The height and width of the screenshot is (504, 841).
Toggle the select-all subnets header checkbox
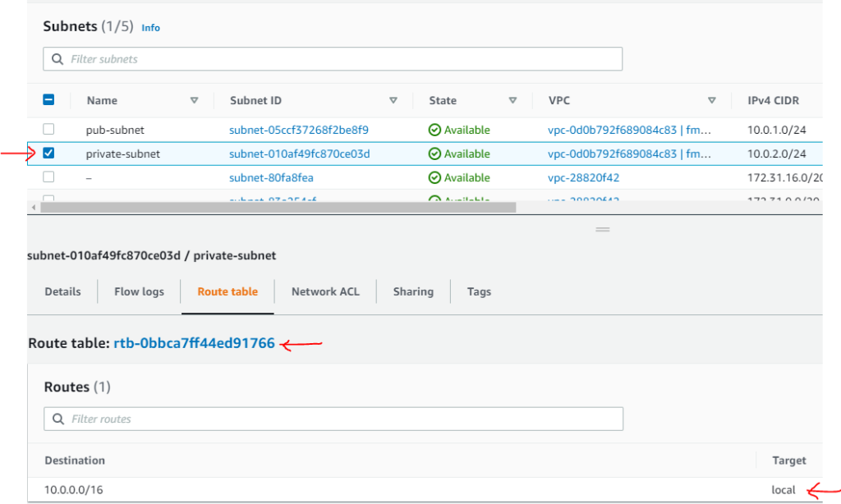tap(48, 100)
